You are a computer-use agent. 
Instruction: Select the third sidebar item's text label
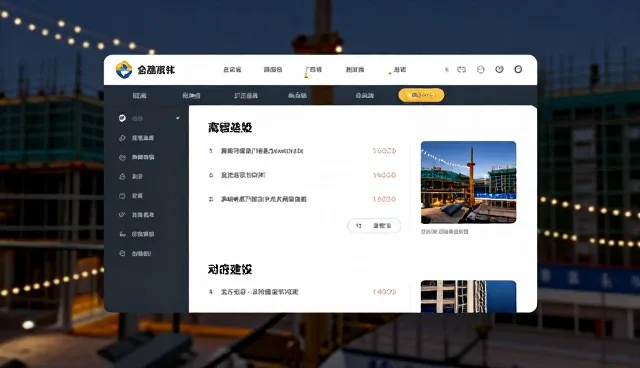tap(143, 157)
